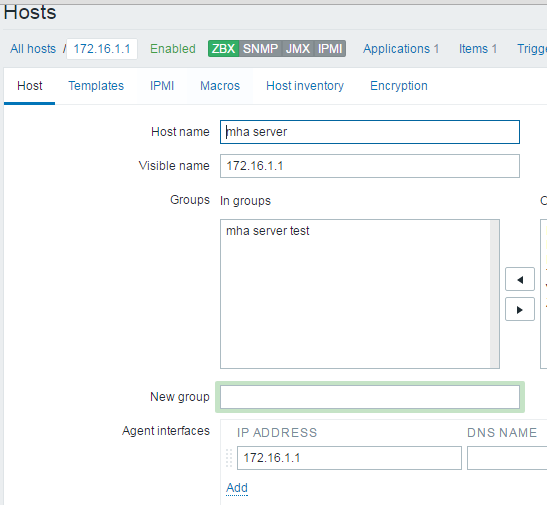Viewport: 547px width, 505px height.
Task: Switch to the Templates tab
Action: (96, 86)
